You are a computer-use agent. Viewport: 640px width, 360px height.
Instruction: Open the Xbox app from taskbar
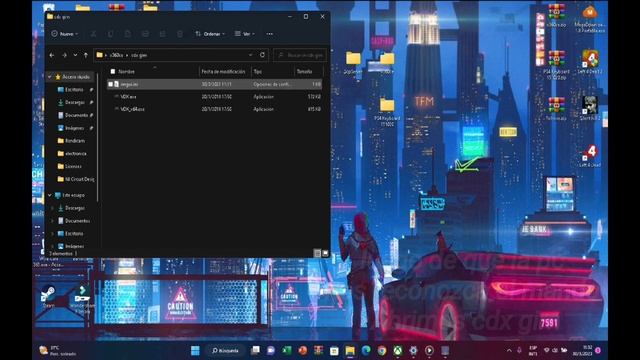point(398,350)
